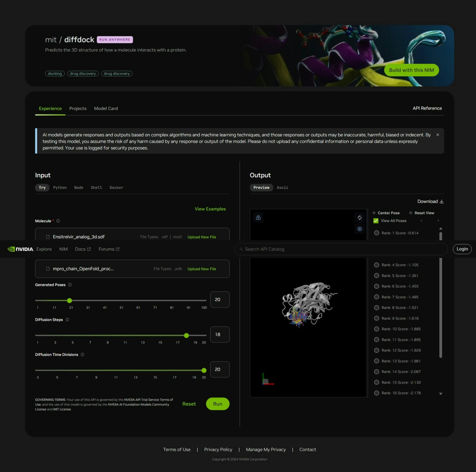Open Explore in the navigation bar

[44, 249]
